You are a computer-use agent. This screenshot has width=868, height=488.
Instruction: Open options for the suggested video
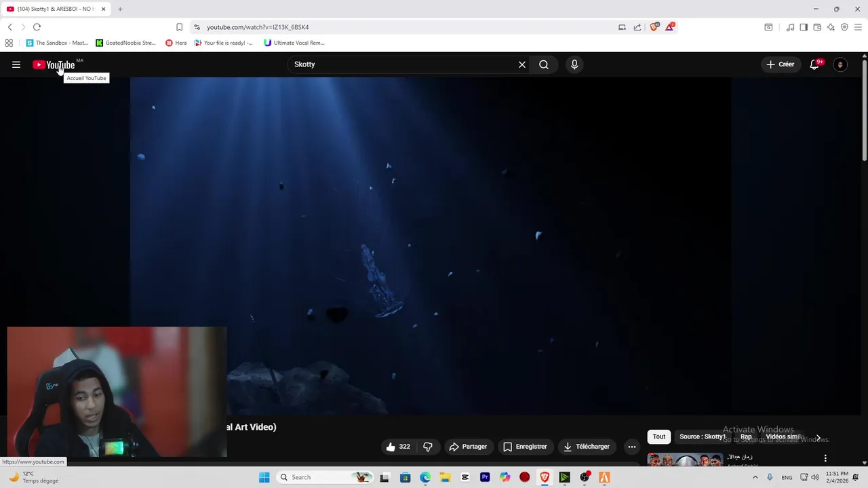[825, 458]
